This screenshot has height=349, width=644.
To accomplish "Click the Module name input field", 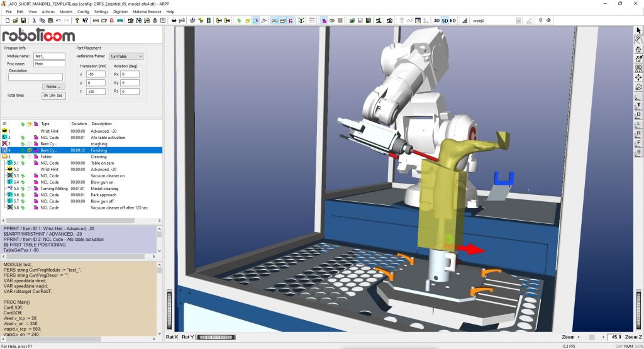I will [x=49, y=56].
